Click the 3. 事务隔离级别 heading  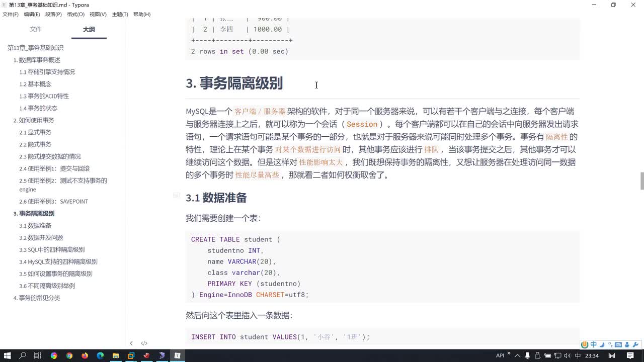pos(234,83)
